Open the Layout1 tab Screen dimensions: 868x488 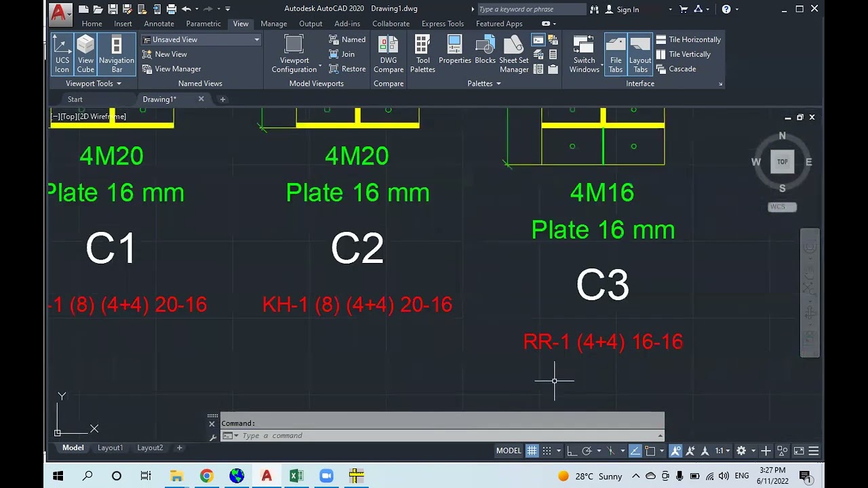click(x=110, y=447)
